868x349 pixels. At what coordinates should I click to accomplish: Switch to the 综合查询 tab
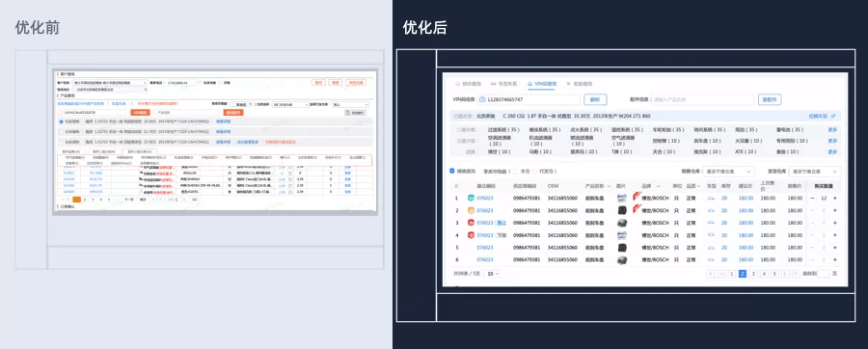469,84
